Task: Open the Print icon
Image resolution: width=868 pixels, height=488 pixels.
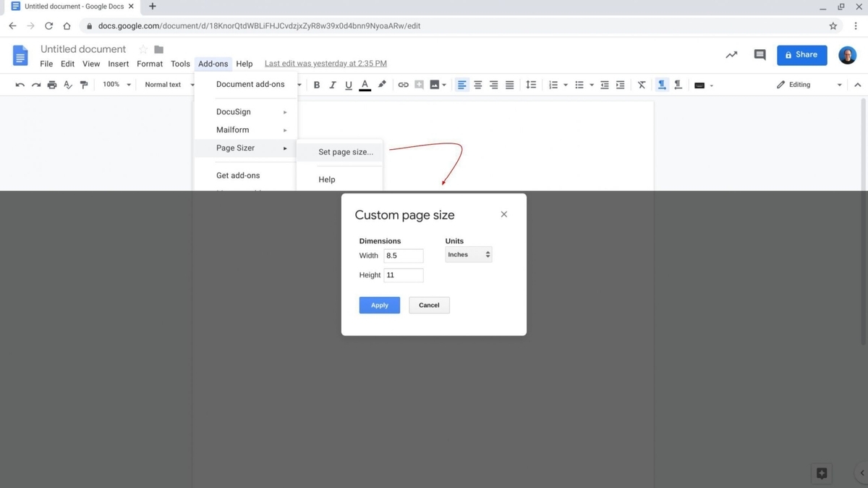Action: click(x=51, y=85)
